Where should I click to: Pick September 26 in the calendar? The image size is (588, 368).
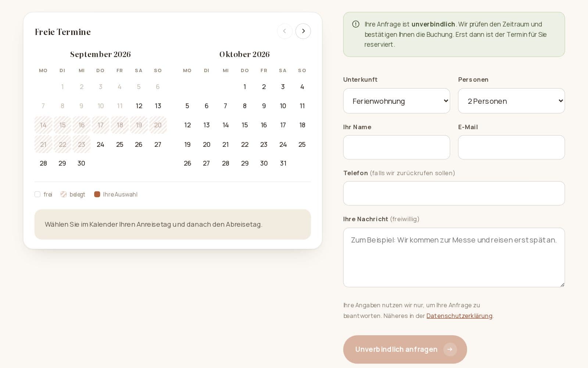pos(139,144)
